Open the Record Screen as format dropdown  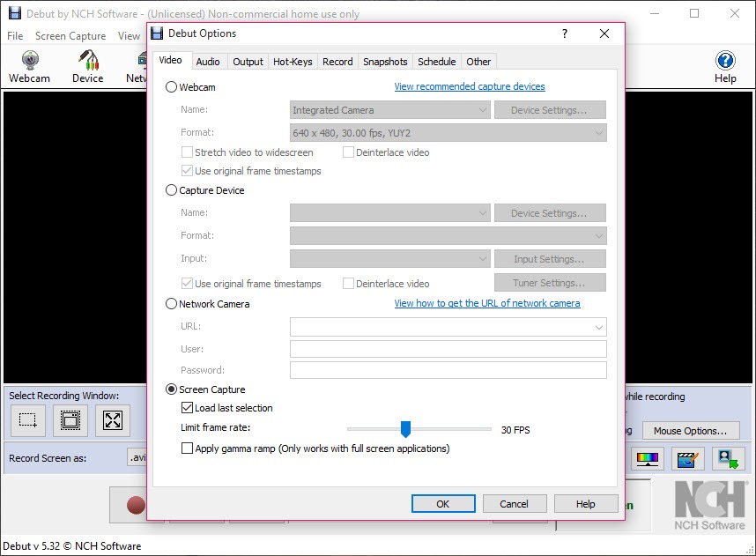[x=137, y=457]
